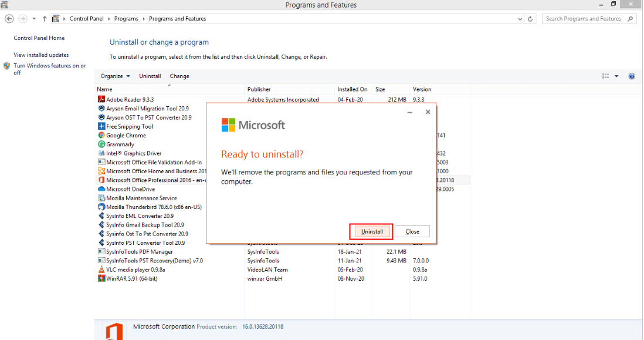Select the "VideoLAN Team" publisher cell
The image size is (644, 340).
(267, 270)
